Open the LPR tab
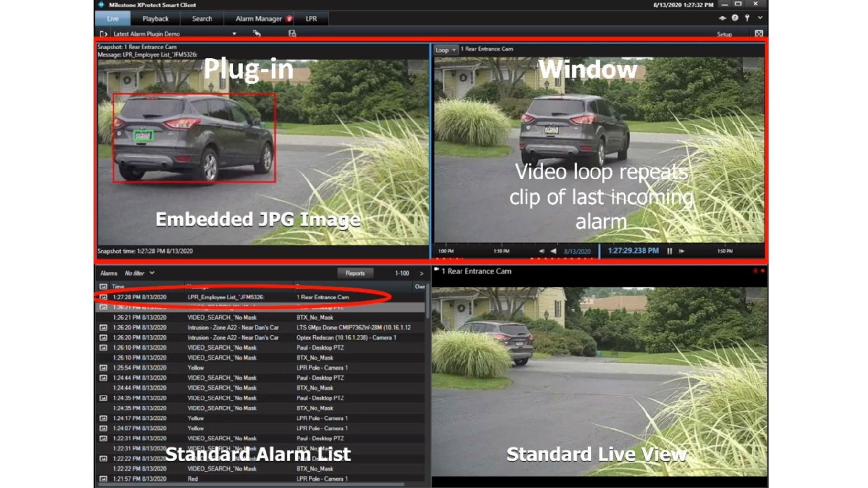 pyautogui.click(x=311, y=19)
